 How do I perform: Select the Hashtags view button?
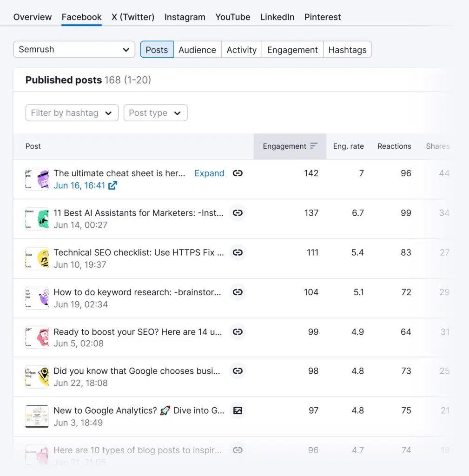click(347, 50)
